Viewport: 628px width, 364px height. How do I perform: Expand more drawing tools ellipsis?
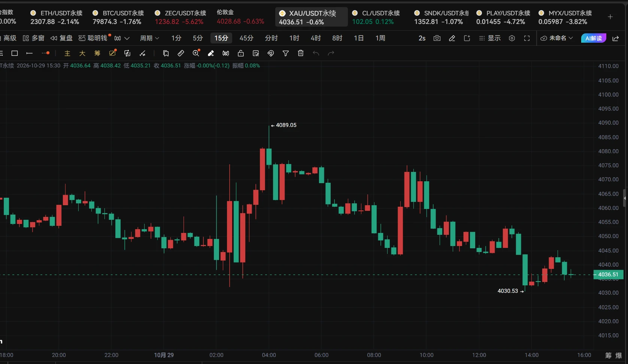pyautogui.click(x=45, y=53)
